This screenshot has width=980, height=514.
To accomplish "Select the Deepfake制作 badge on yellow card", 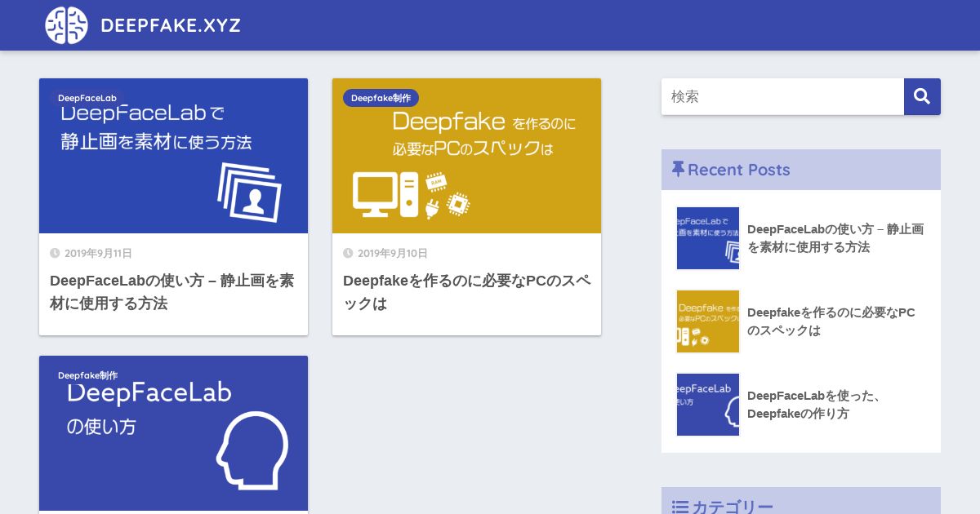I will (381, 98).
